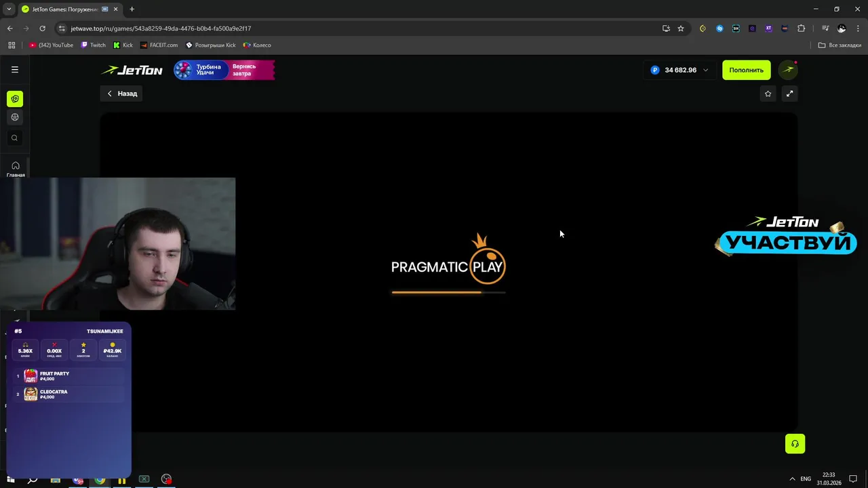Open a new browser tab
868x488 pixels.
pyautogui.click(x=132, y=9)
